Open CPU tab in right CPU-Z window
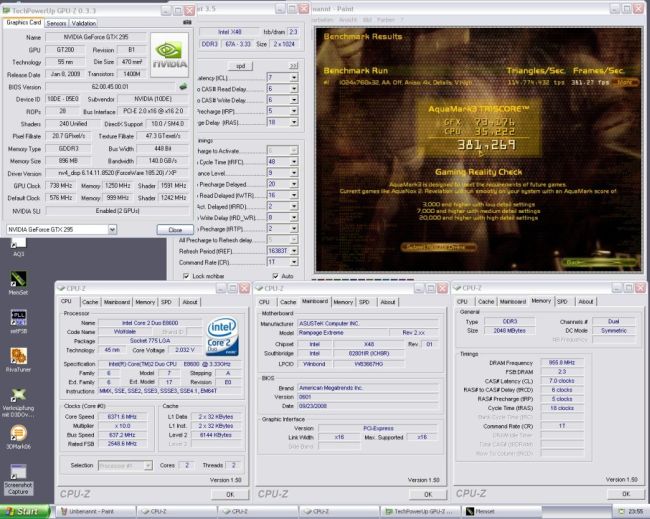This screenshot has width=650, height=519. pyautogui.click(x=462, y=301)
